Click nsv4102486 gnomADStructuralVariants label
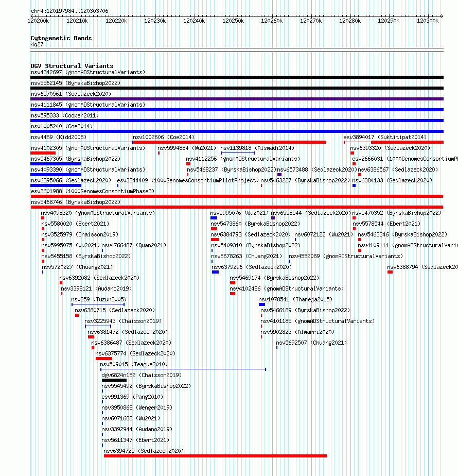458x476 pixels. pos(287,288)
